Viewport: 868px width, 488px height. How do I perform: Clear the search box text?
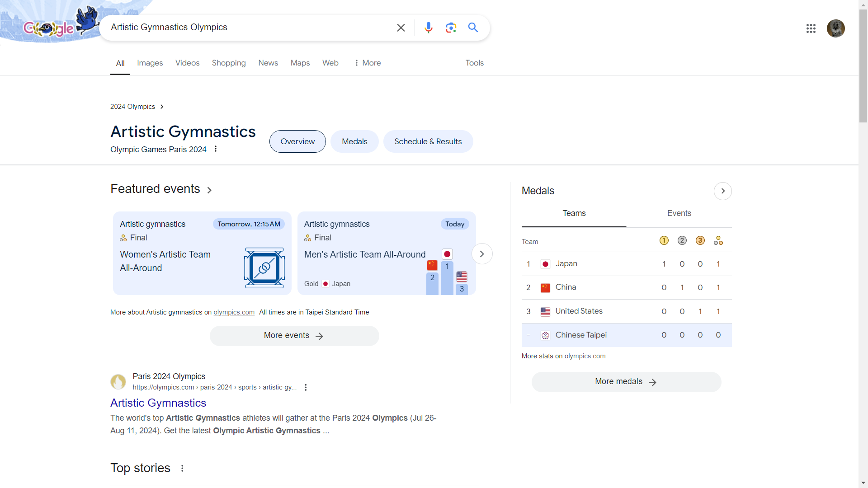coord(401,28)
